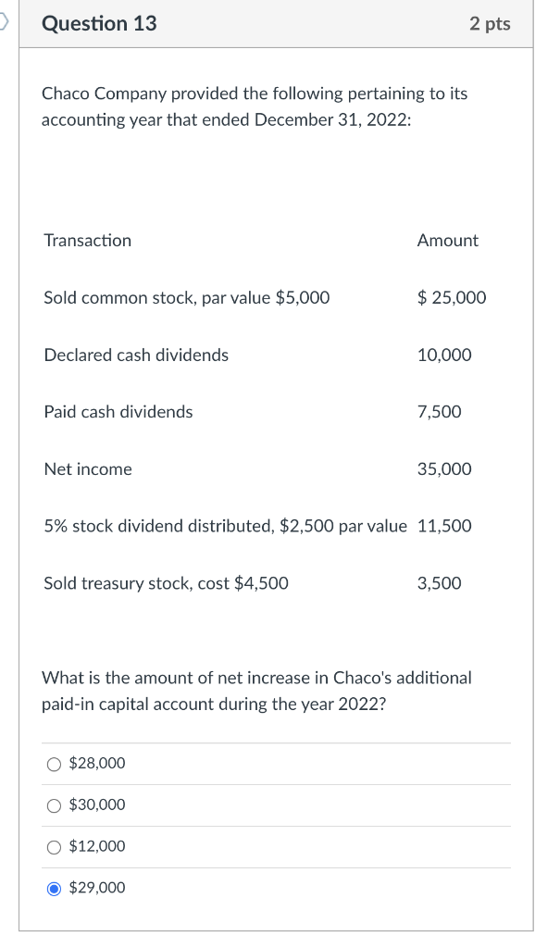The image size is (560, 948).
Task: Click the $30,000 answer label text
Action: point(97,805)
